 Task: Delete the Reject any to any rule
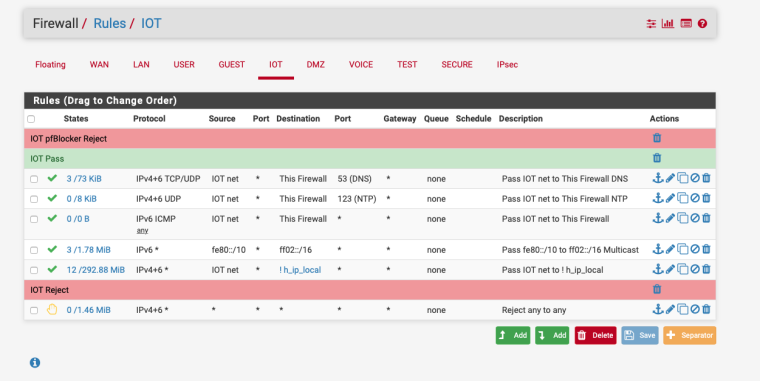point(706,309)
